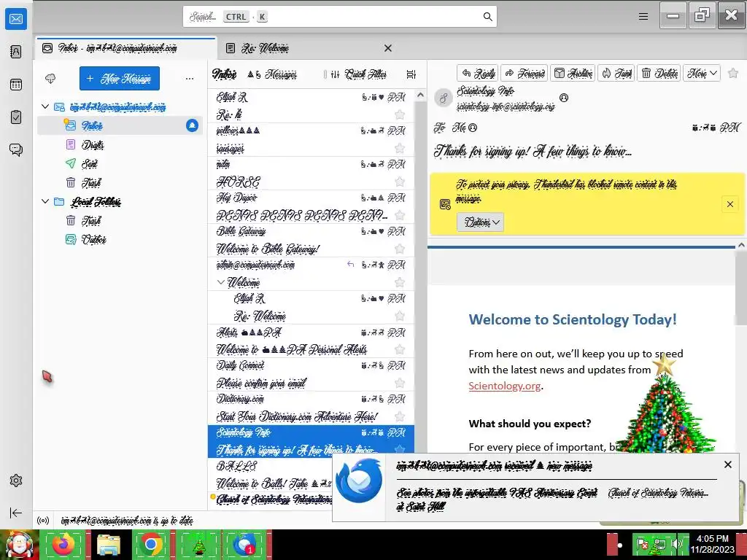Screen dimensions: 747x560
Task: Click the search magnifier icon
Action: (487, 17)
